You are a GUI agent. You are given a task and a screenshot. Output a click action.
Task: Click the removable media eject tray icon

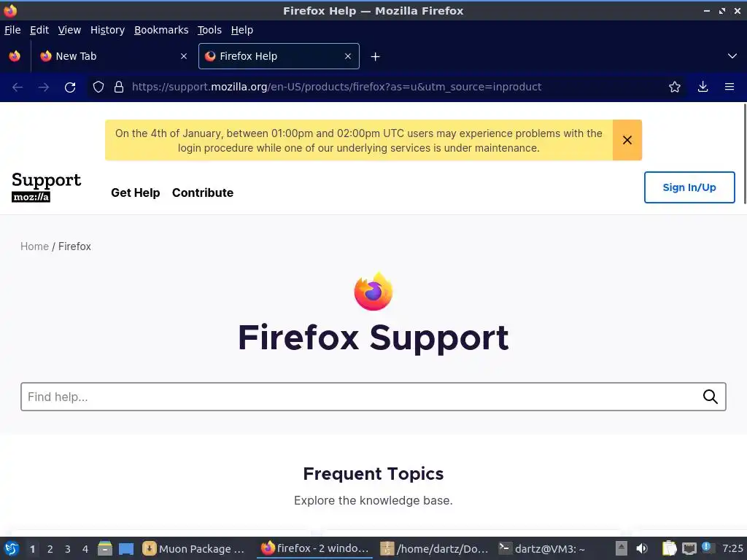(x=621, y=548)
